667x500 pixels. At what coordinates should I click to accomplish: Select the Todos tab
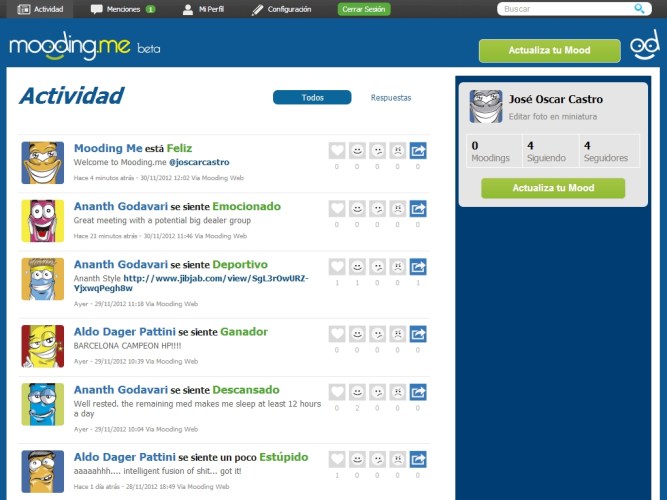tap(312, 97)
